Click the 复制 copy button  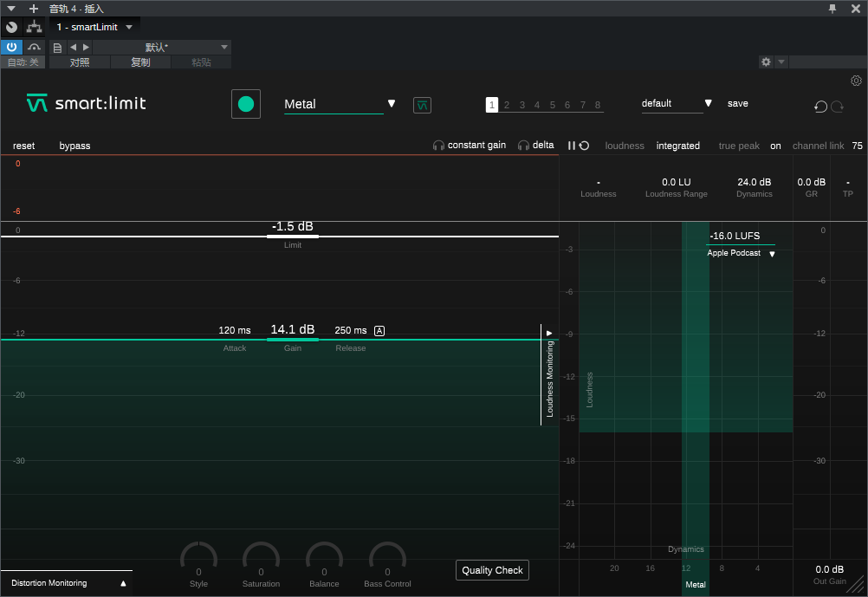[x=140, y=62]
